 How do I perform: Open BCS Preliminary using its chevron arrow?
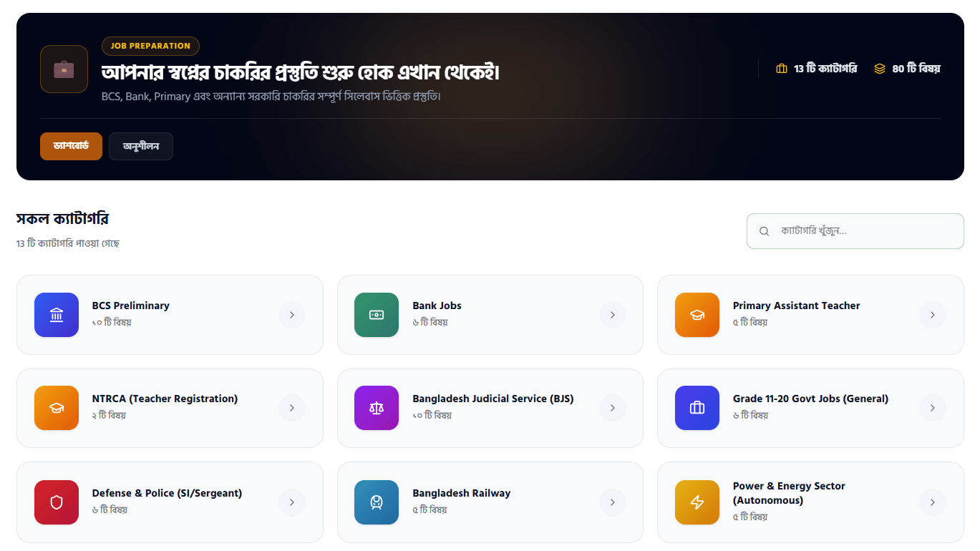(x=292, y=315)
